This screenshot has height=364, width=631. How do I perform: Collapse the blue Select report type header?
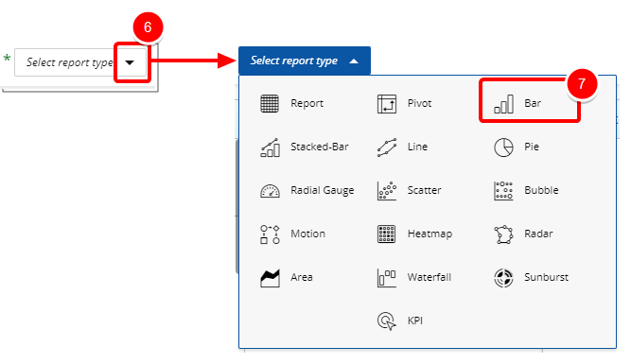(x=305, y=61)
